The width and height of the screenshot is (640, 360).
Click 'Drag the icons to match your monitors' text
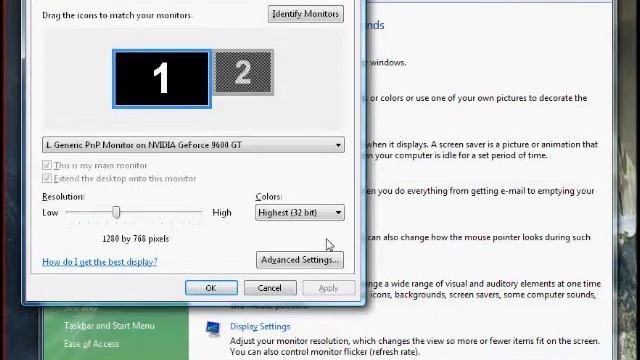[x=117, y=15]
